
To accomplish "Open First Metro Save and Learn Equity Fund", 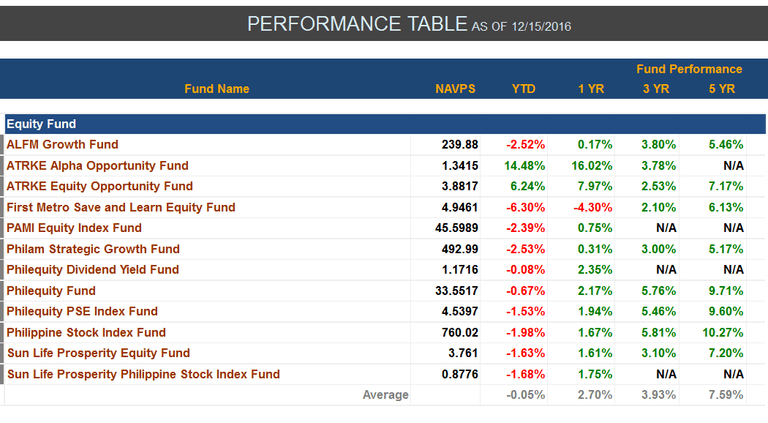I will coord(121,207).
